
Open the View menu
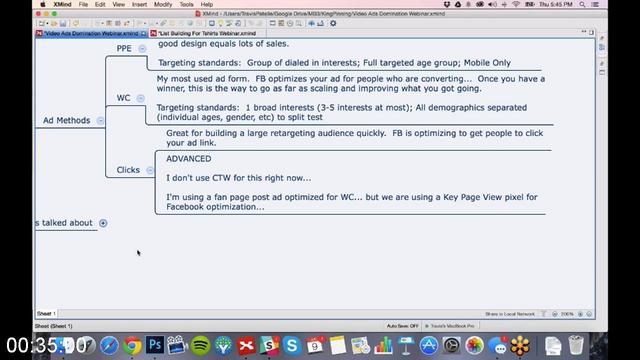(119, 4)
